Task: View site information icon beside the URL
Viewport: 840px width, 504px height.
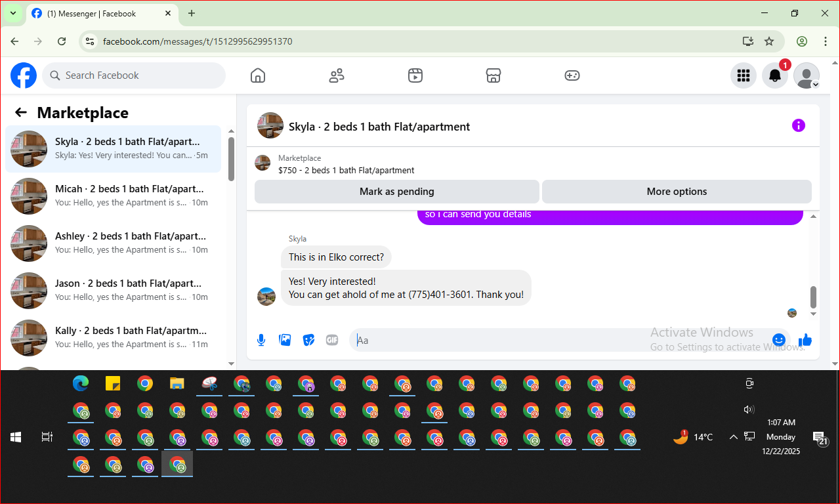Action: click(91, 41)
